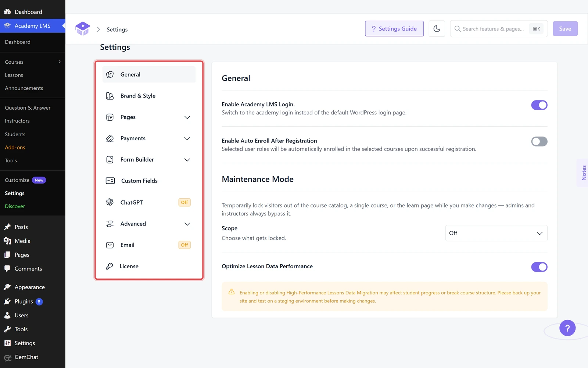Expand the Form Builder chevron

point(187,160)
